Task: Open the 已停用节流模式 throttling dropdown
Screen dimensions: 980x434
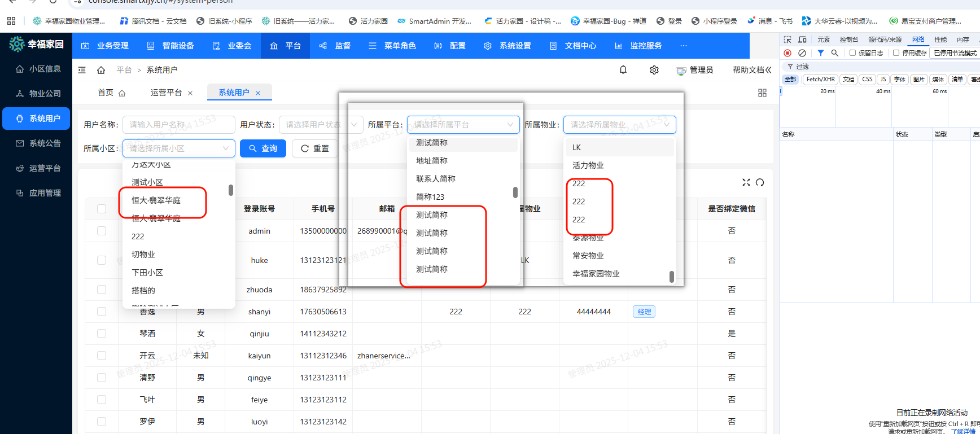Action: (x=955, y=53)
